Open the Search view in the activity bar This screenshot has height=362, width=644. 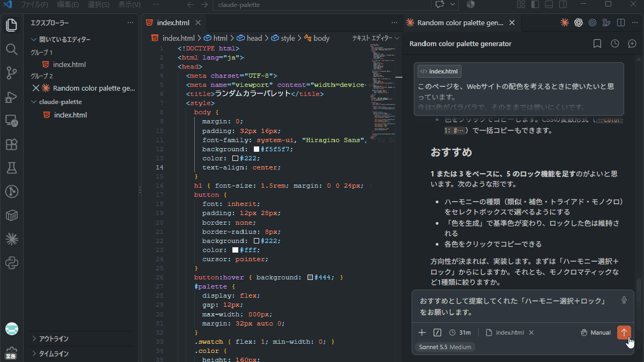click(x=12, y=49)
